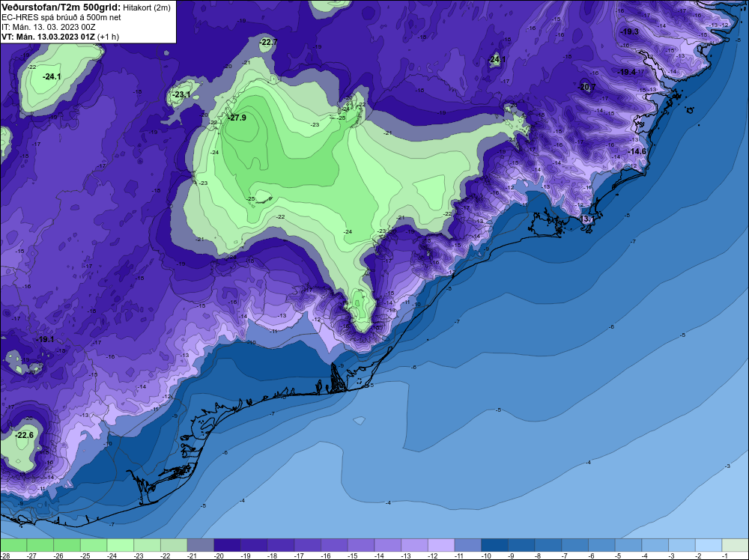
Task: Click the -25 value on the color scale
Action: (85, 556)
